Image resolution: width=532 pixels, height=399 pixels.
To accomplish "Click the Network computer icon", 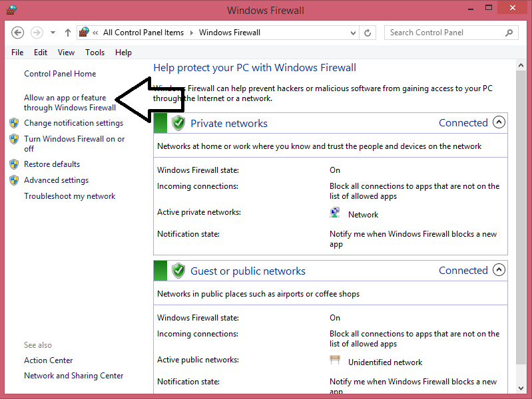I will [x=335, y=213].
